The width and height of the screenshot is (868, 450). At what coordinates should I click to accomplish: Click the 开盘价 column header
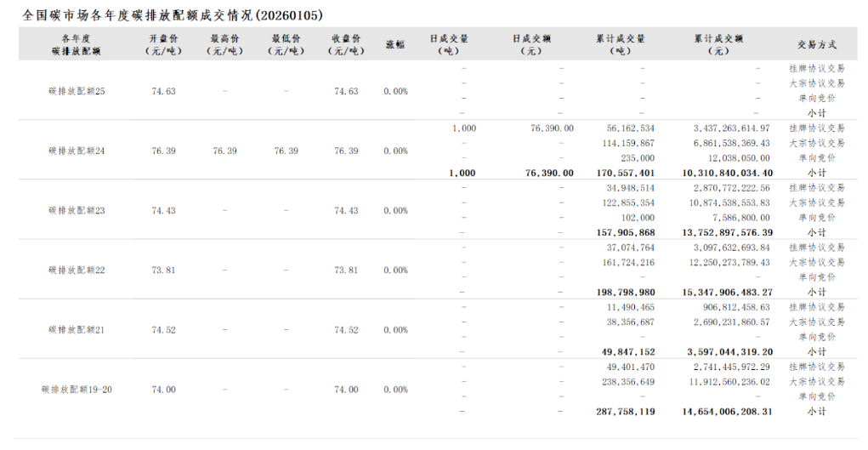(x=163, y=44)
